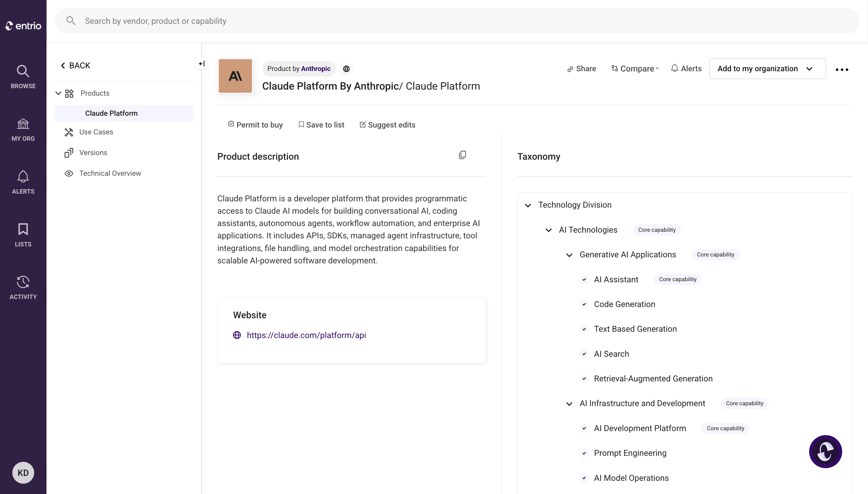
Task: Click the Retrieval-Augmented Generation check mark
Action: [584, 379]
